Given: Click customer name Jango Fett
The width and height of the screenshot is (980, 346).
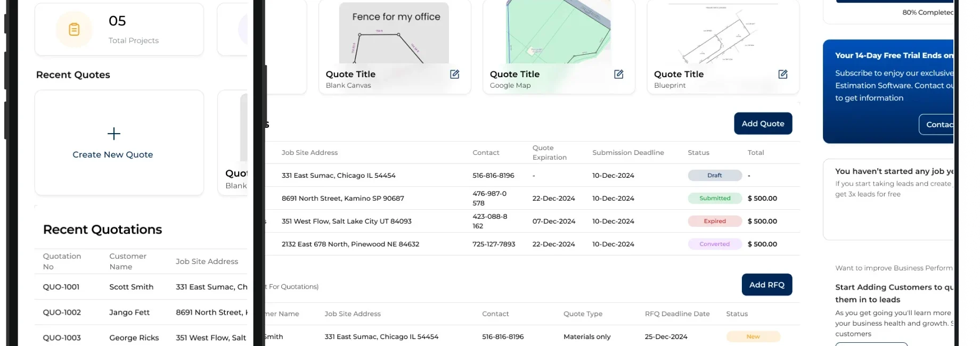Looking at the screenshot, I should pyautogui.click(x=129, y=312).
